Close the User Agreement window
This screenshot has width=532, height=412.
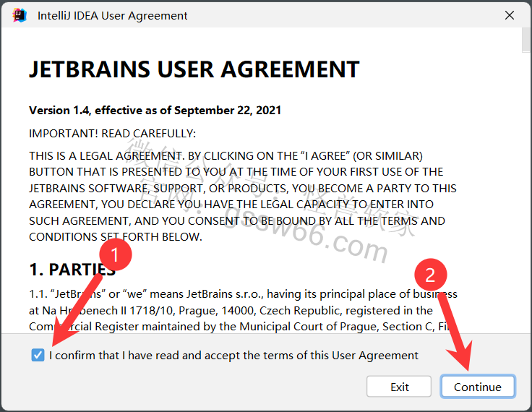(x=510, y=15)
